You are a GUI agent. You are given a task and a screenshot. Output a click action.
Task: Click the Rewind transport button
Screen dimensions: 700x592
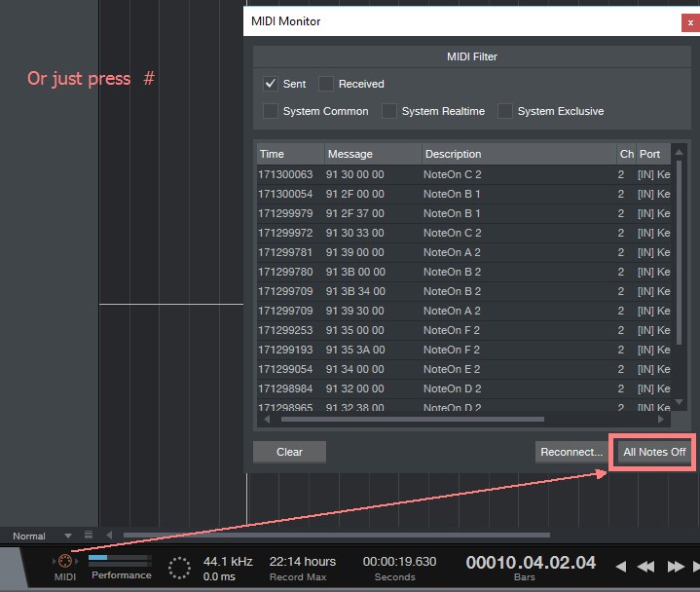645,567
